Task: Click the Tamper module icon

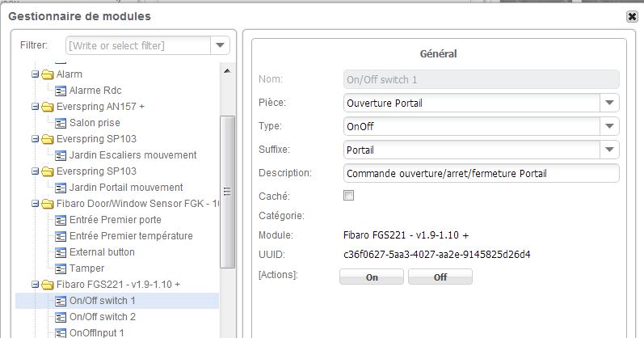Action: click(x=61, y=268)
